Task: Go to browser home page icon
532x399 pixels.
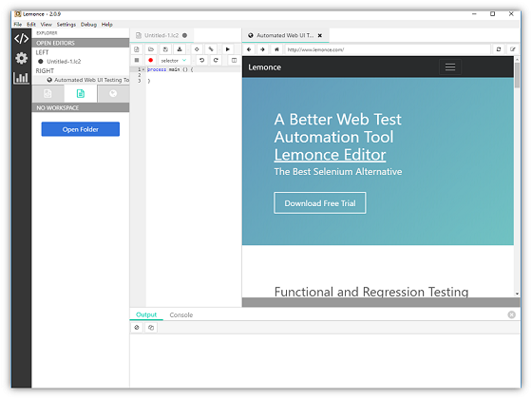Action: (276, 49)
